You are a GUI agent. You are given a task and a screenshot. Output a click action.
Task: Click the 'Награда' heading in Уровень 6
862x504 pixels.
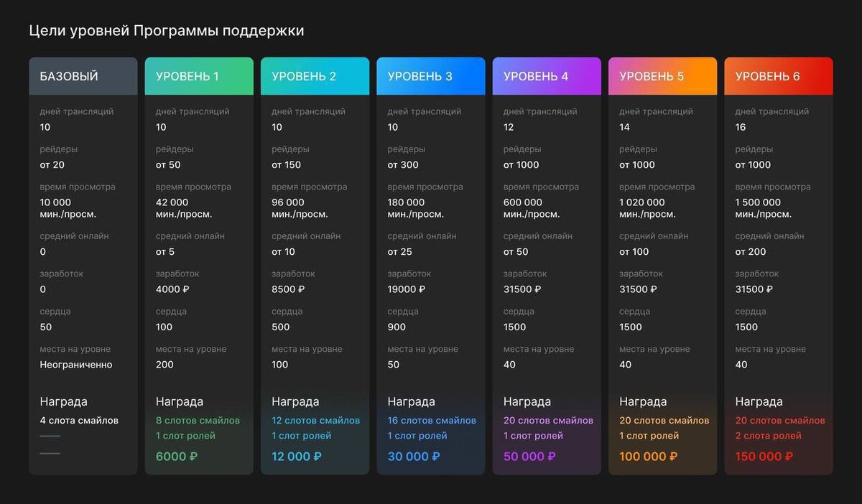coord(759,402)
